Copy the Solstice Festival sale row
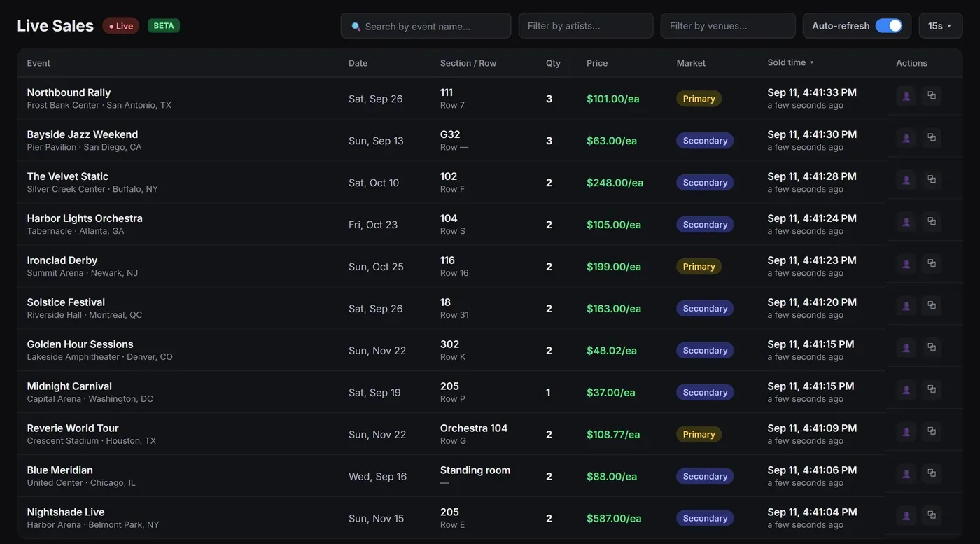The image size is (980, 544). click(x=932, y=305)
